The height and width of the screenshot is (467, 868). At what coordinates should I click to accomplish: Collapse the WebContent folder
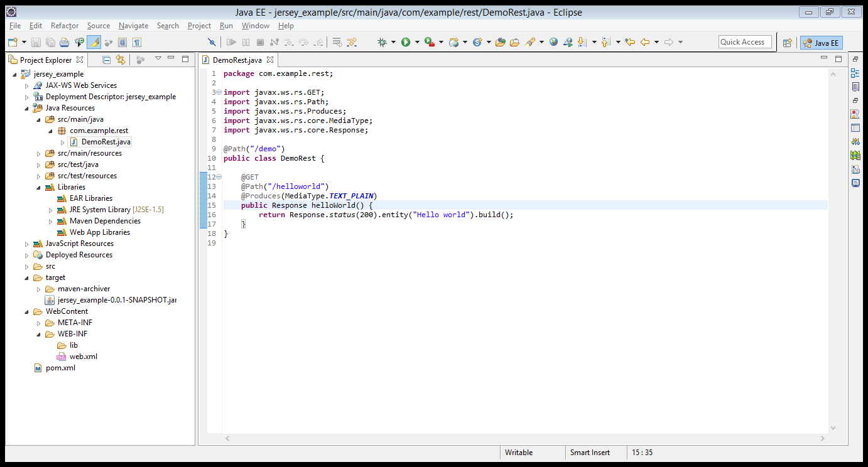click(x=26, y=311)
